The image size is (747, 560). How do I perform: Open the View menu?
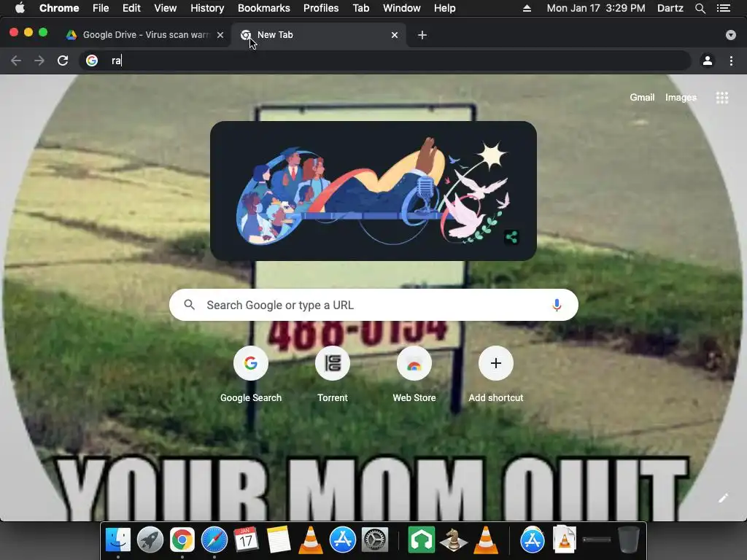click(166, 8)
